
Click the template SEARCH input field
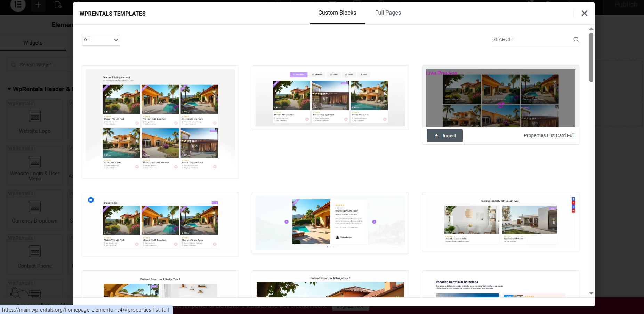531,40
